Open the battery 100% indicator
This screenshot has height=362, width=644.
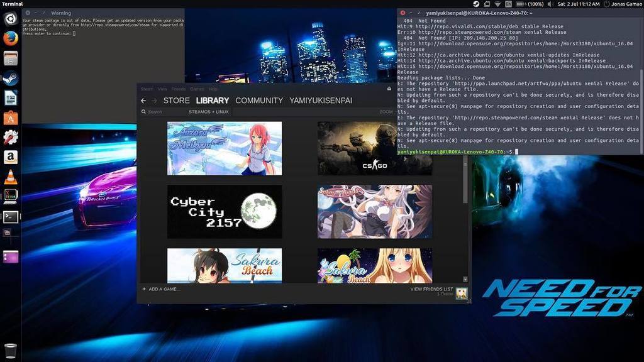pos(530,4)
